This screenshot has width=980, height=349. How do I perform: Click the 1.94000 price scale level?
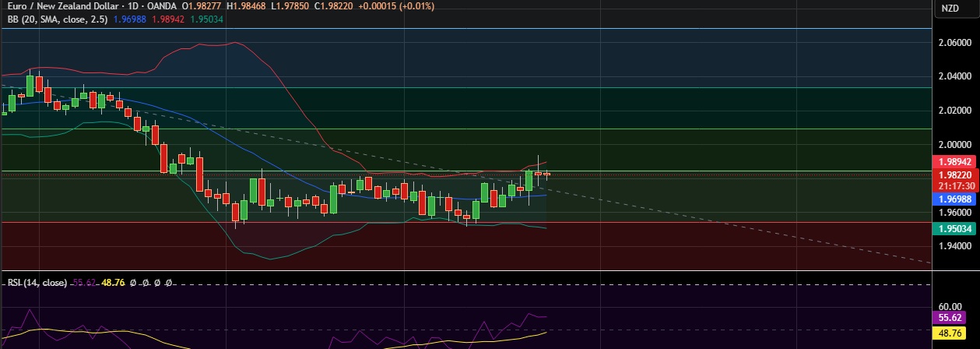tap(954, 246)
